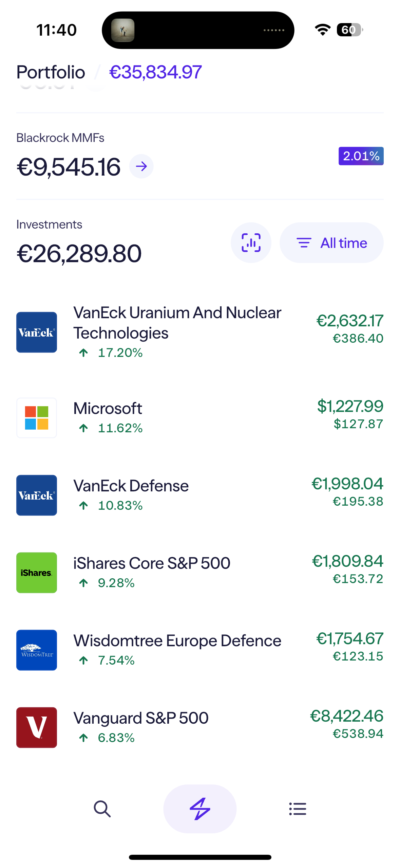Tap the iShares logo icon
The width and height of the screenshot is (400, 868).
pyautogui.click(x=37, y=573)
